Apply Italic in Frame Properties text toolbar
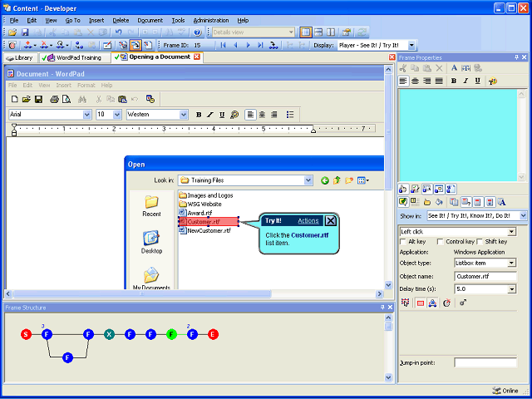 click(465, 81)
